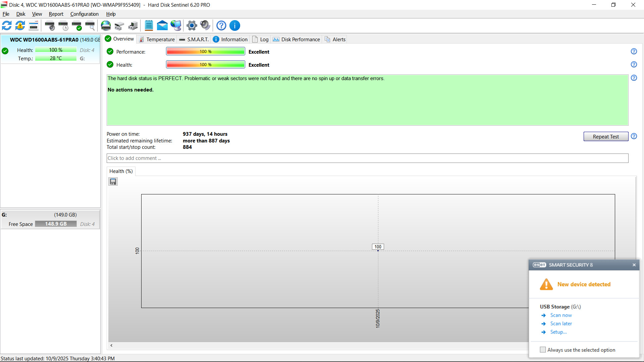
Task: Click the refresh with warning icon
Action: tap(20, 25)
